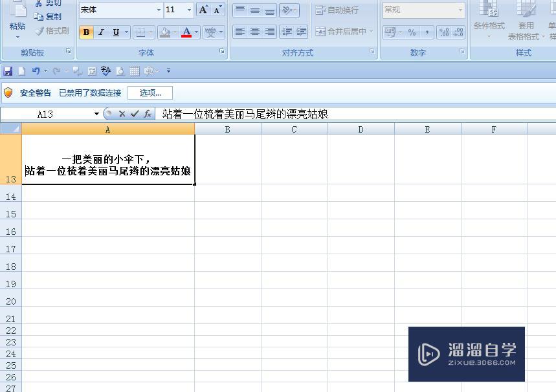The width and height of the screenshot is (556, 392).
Task: Click the Decrease Indent icon
Action: [x=287, y=32]
